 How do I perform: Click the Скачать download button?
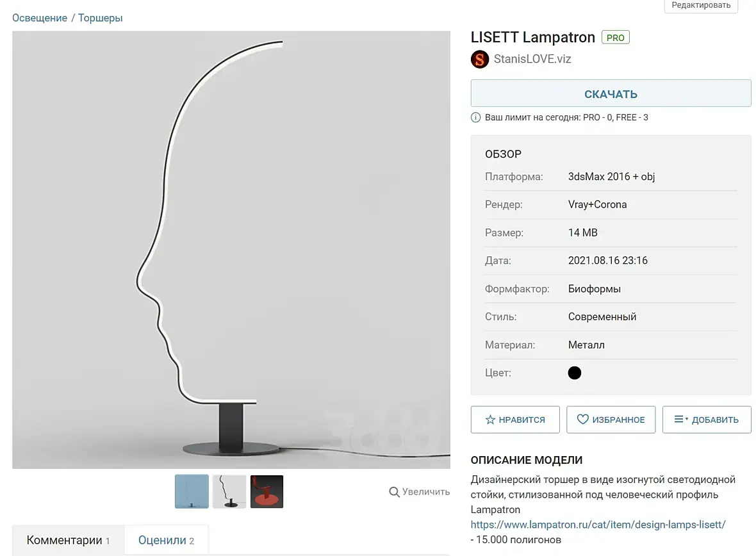point(611,94)
